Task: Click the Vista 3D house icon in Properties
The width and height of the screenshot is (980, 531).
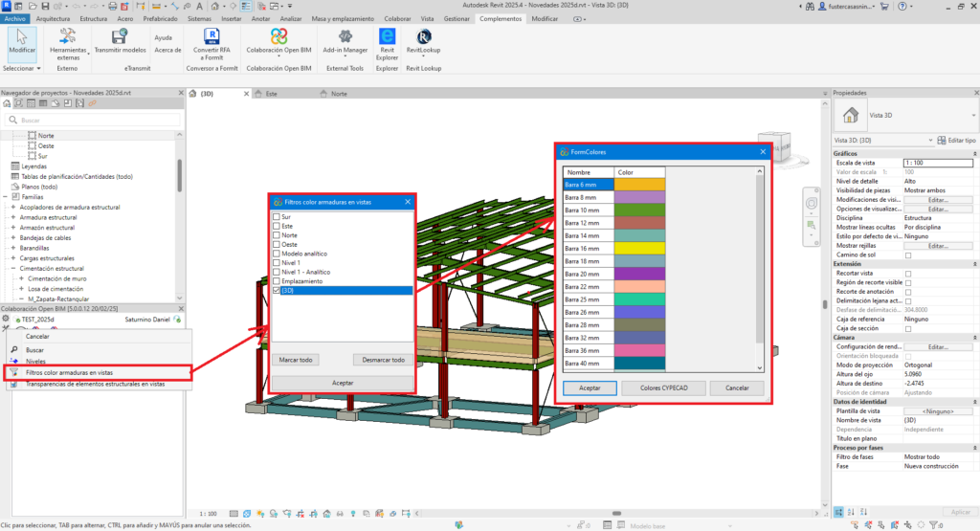Action: tap(850, 116)
